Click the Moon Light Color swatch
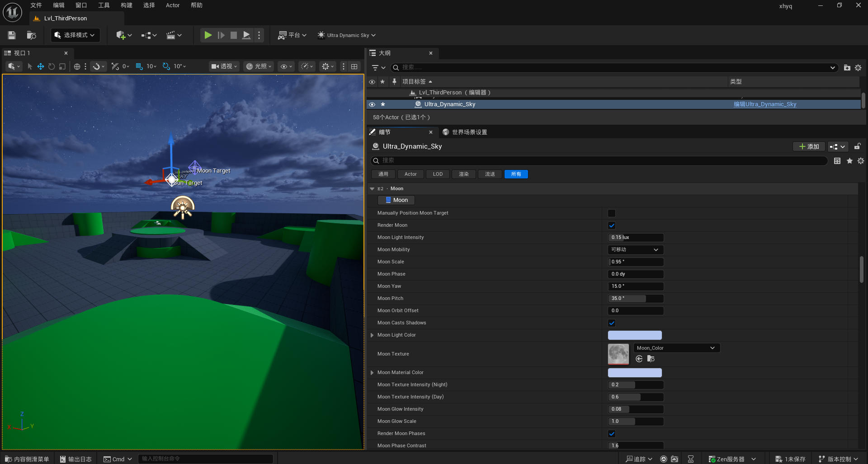The height and width of the screenshot is (464, 868). pyautogui.click(x=635, y=335)
